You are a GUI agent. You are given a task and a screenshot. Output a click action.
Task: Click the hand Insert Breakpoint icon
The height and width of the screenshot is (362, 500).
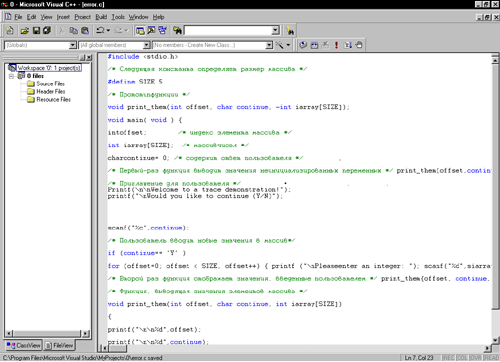click(359, 45)
